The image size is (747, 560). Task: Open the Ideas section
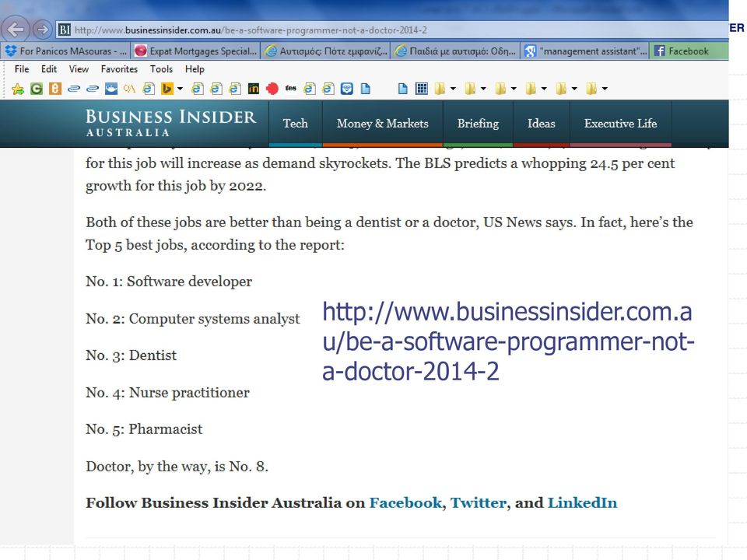[542, 124]
